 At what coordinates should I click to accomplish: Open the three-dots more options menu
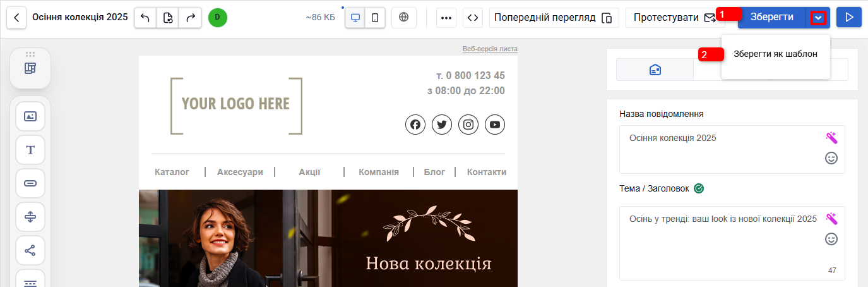[446, 18]
